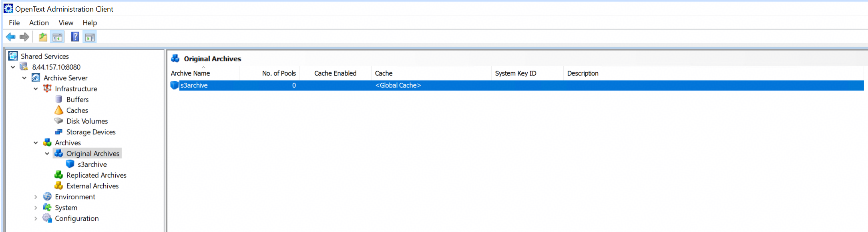Click the Configuration gear icon
The image size is (868, 232).
click(x=47, y=218)
